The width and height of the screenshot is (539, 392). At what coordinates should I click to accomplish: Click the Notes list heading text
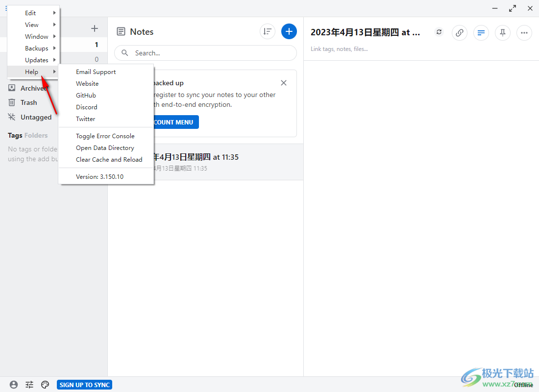click(142, 32)
